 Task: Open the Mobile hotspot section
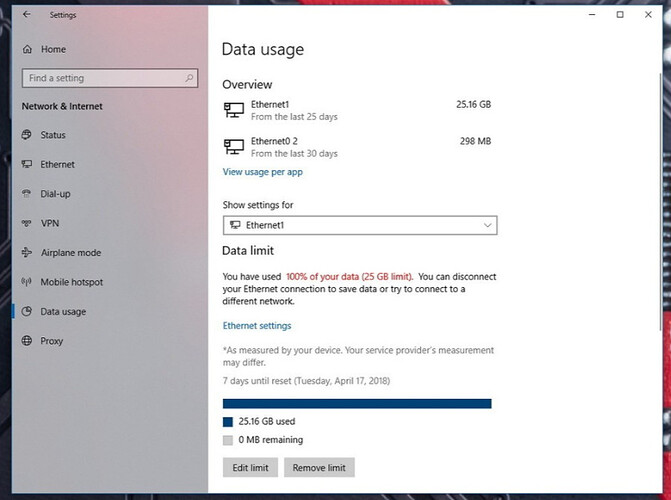pos(71,282)
